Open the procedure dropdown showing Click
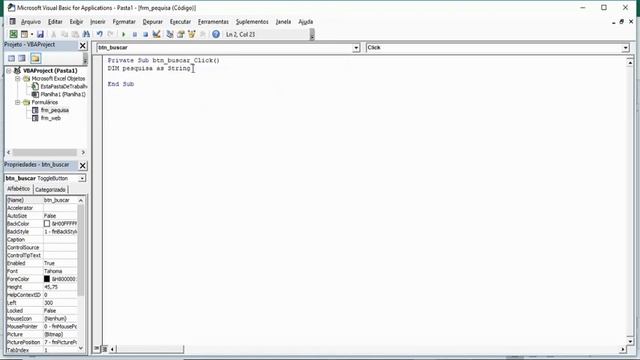Screen dimensions: 640x360 626,48
